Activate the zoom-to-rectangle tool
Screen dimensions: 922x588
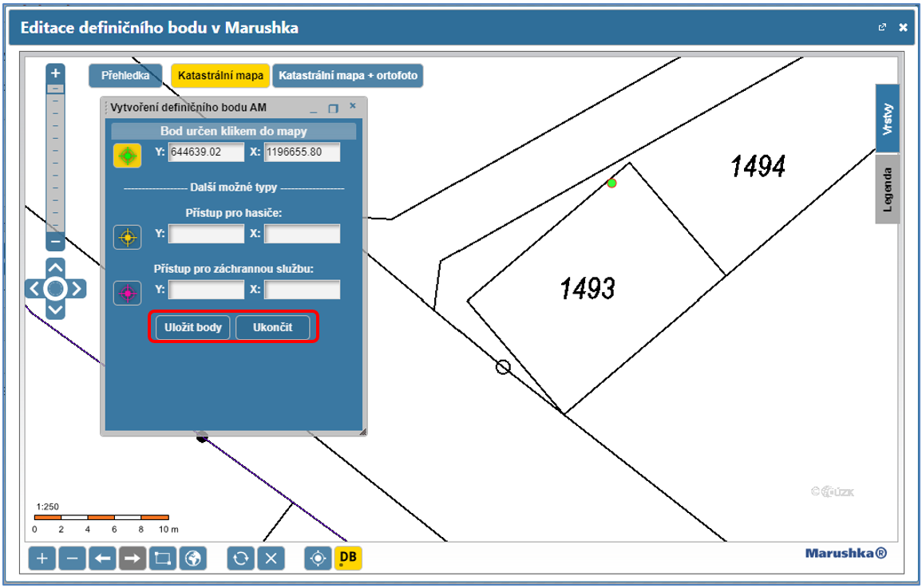point(163,558)
